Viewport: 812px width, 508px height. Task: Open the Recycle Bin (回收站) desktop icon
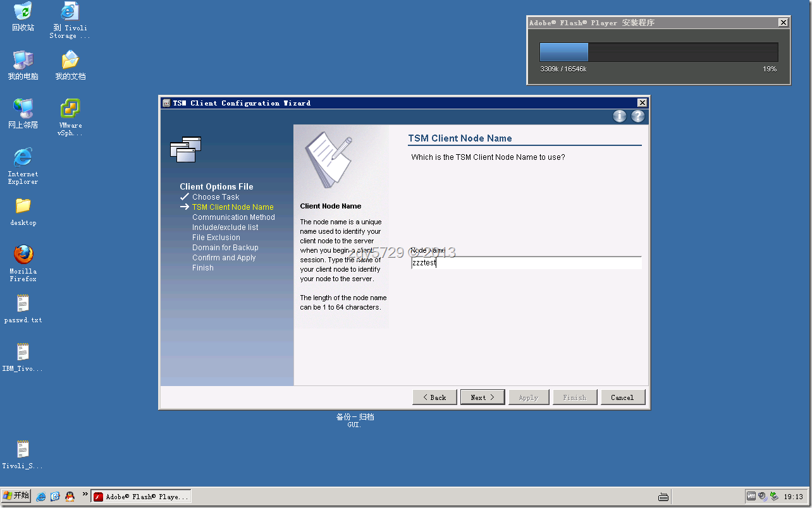coord(23,16)
